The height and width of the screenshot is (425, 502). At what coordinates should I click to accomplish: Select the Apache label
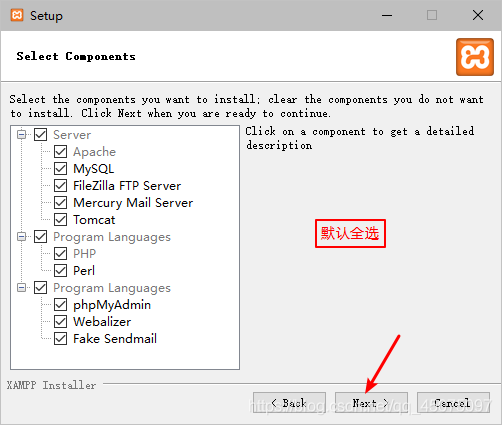click(94, 152)
